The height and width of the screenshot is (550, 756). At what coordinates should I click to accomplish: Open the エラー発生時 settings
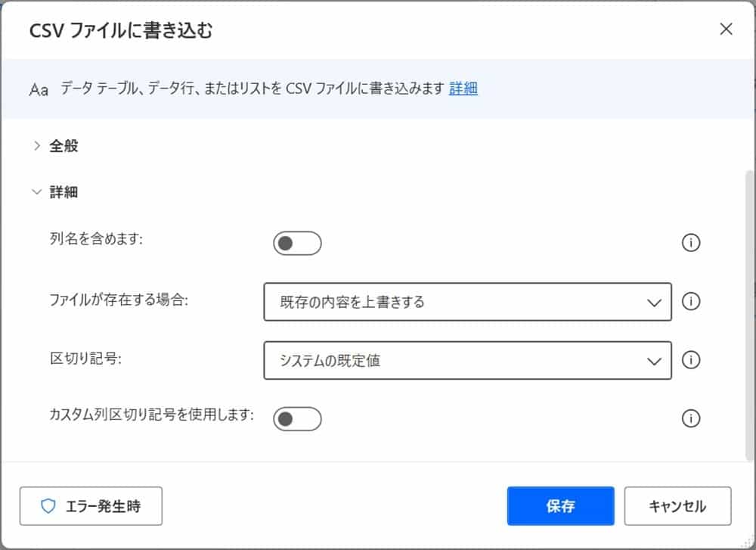point(91,506)
